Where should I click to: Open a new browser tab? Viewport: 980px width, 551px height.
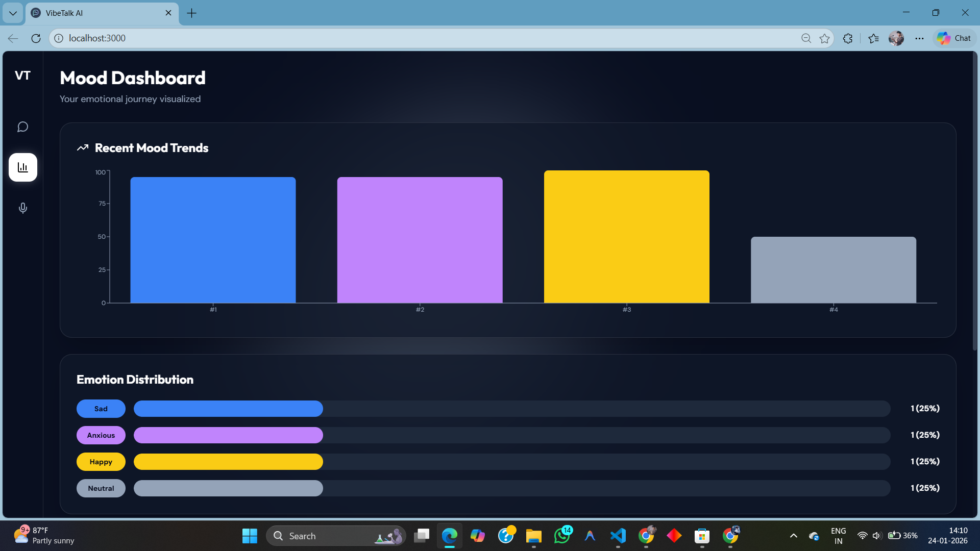pos(191,13)
